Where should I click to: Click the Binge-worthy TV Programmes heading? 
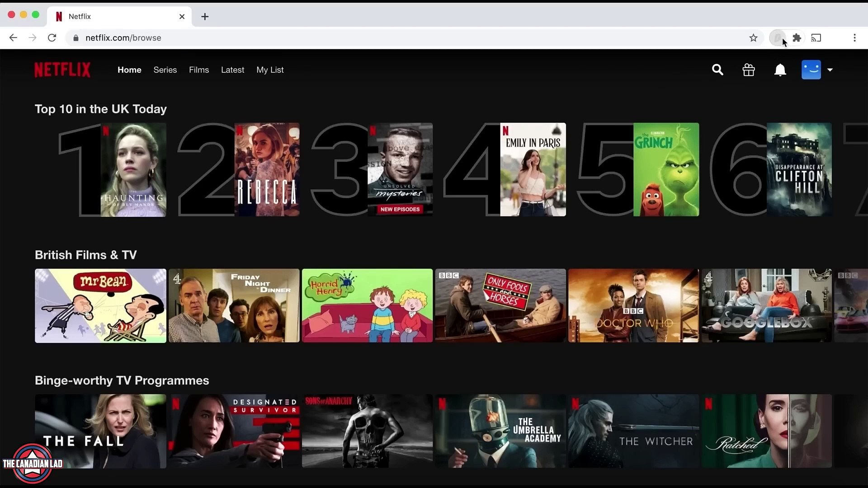(122, 381)
